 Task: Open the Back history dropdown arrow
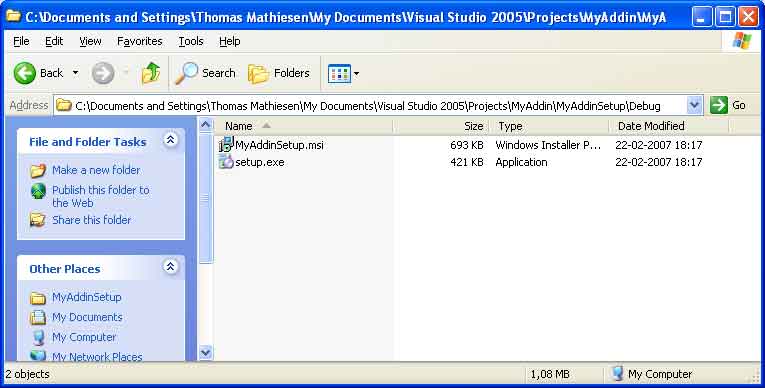point(76,73)
